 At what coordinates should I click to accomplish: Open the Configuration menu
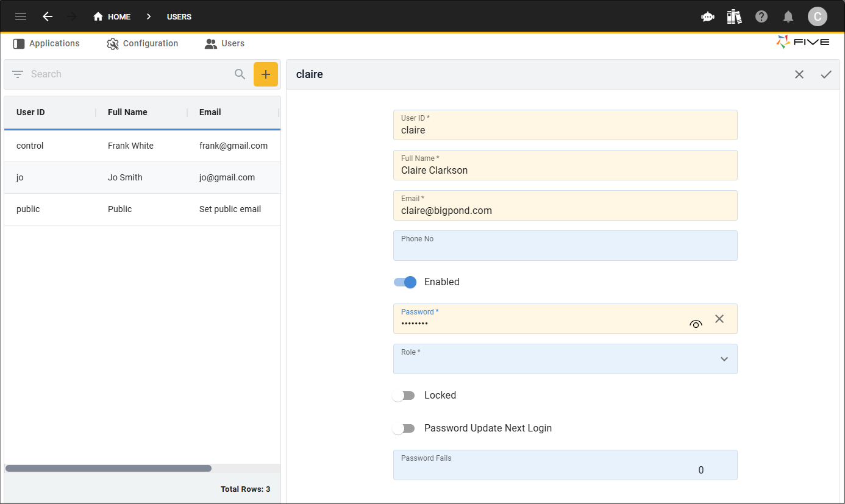[143, 43]
